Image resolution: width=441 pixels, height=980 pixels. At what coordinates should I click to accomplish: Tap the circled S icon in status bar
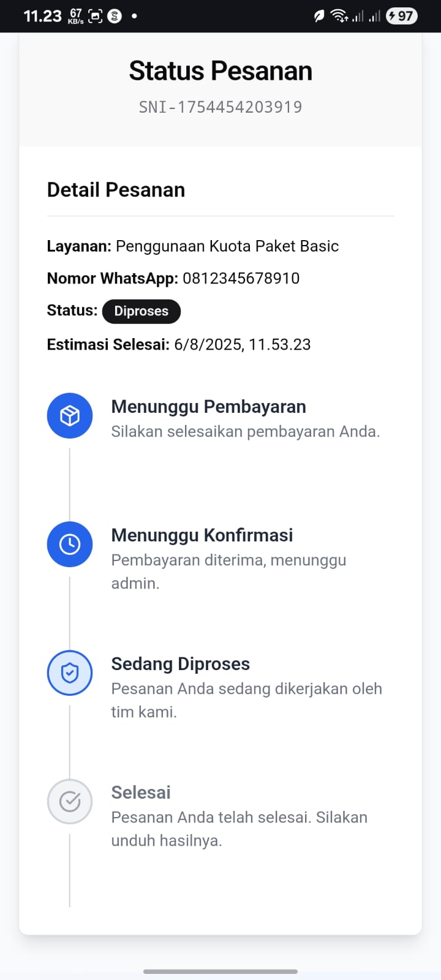coord(115,16)
